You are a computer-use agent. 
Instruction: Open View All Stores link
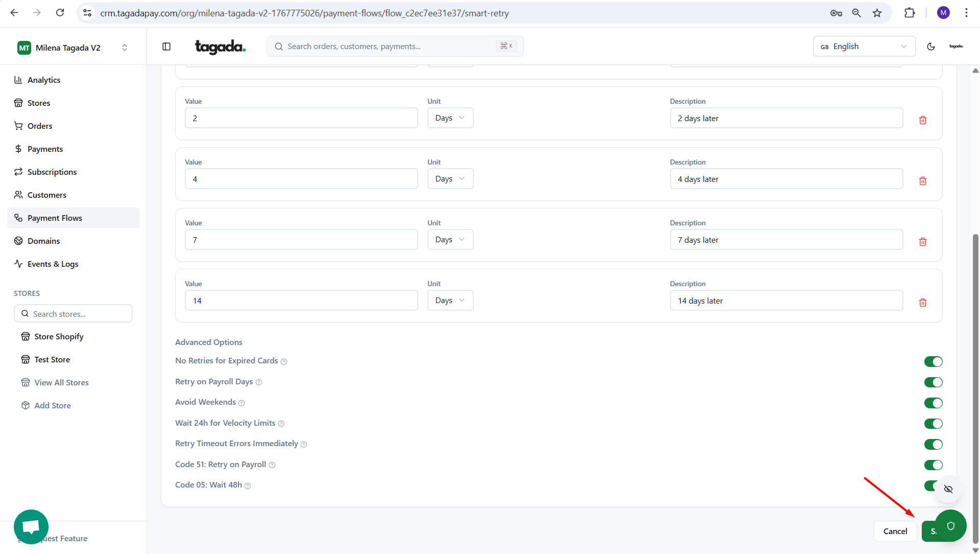pyautogui.click(x=61, y=382)
